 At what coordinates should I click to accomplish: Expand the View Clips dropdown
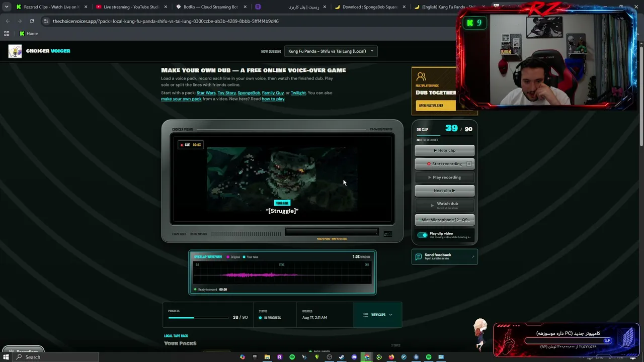pos(378,315)
